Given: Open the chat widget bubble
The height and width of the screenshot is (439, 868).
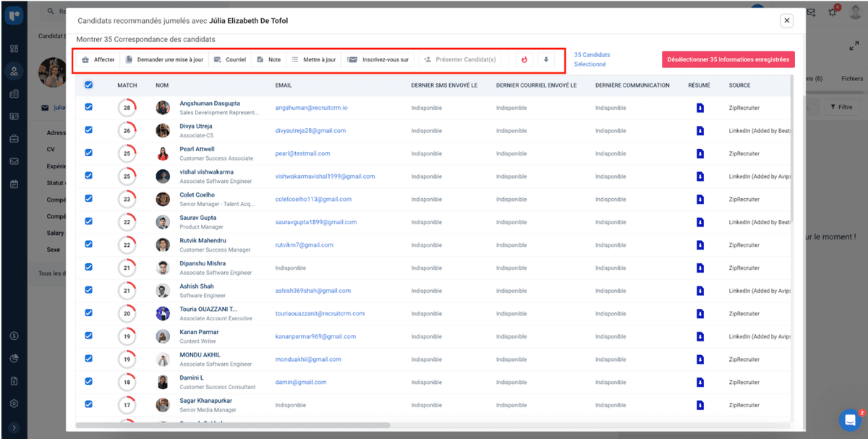Looking at the screenshot, I should pyautogui.click(x=850, y=420).
